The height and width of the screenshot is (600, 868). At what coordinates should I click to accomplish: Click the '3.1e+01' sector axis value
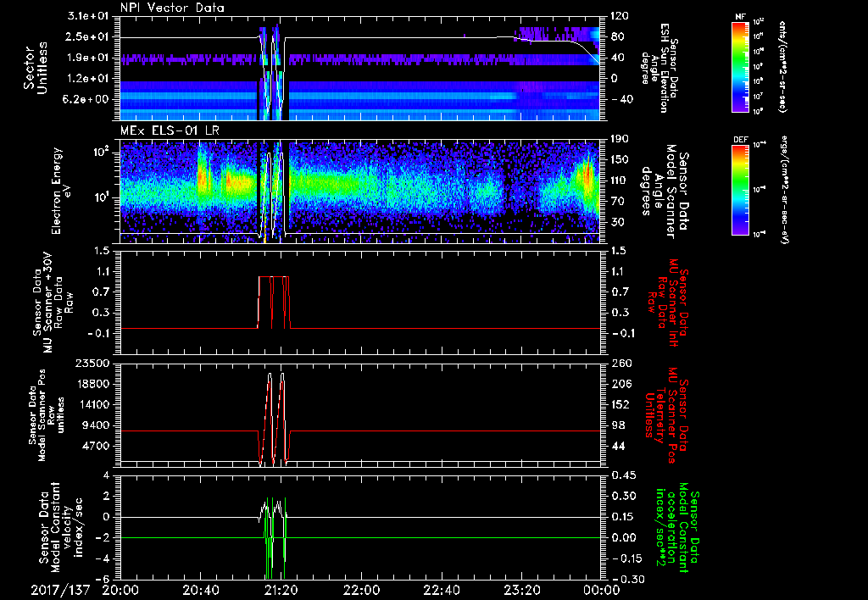click(x=88, y=16)
